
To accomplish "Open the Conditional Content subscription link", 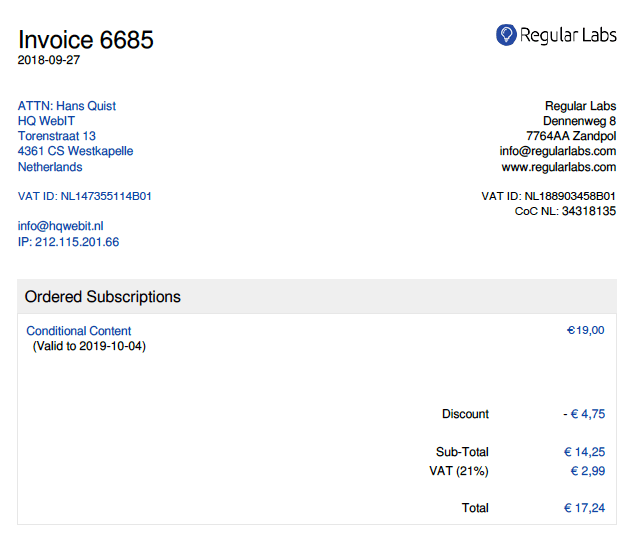I will coord(79,331).
